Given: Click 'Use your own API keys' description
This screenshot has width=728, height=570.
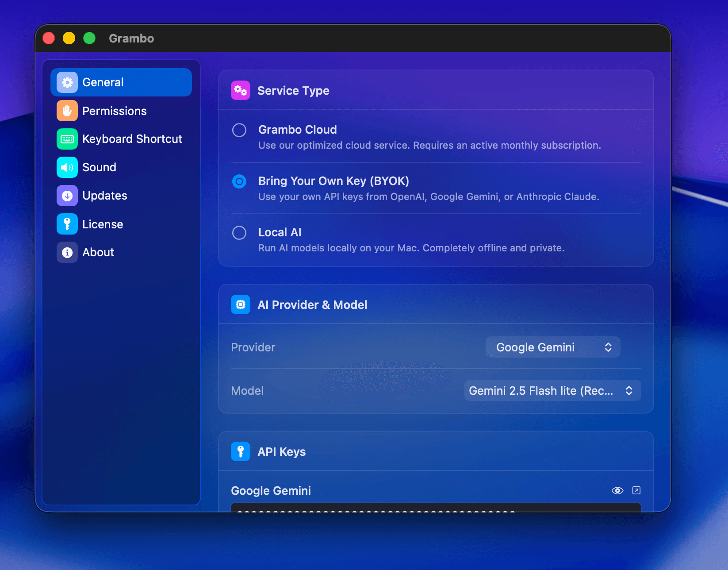Looking at the screenshot, I should tap(429, 196).
